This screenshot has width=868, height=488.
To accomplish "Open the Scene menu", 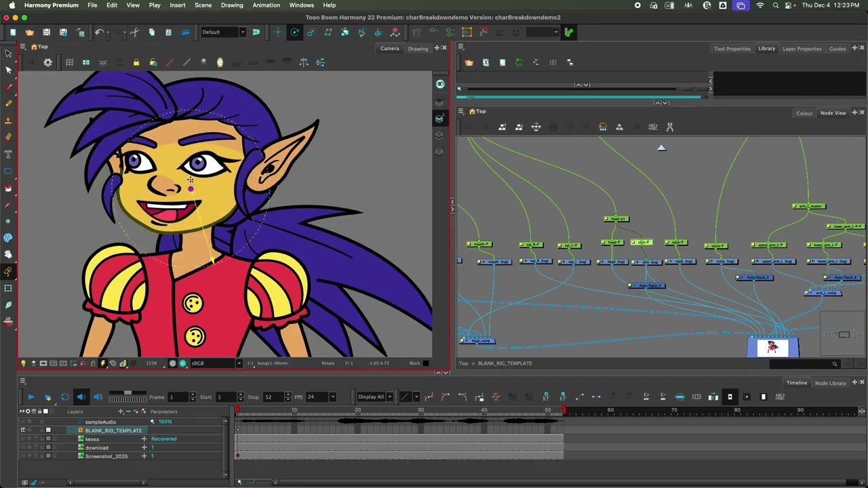I will pos(203,5).
